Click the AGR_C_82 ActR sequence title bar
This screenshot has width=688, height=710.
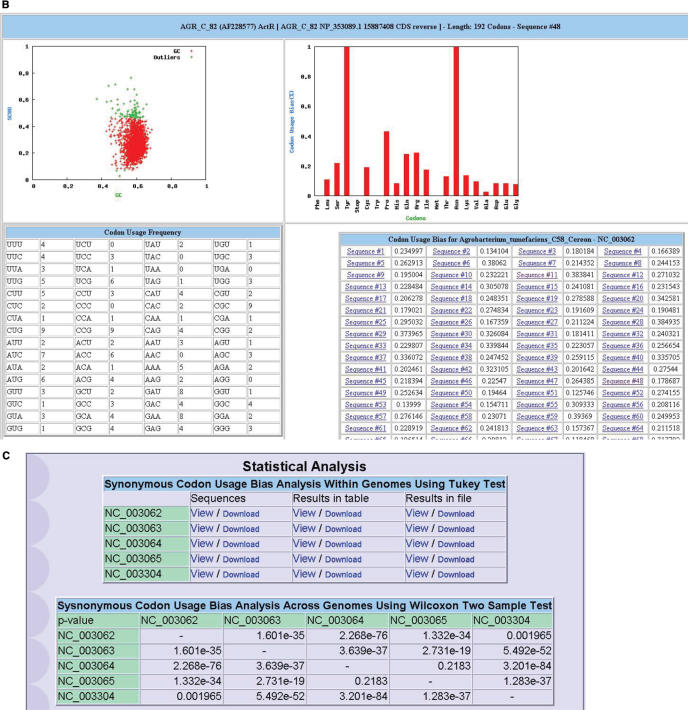(x=344, y=27)
